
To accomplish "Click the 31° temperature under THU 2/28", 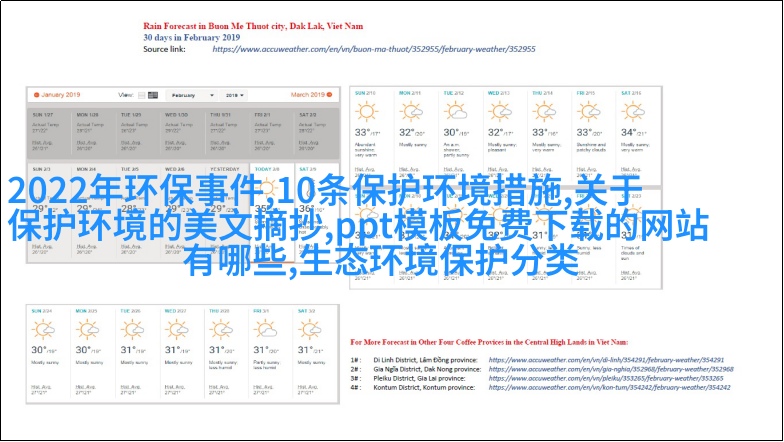I will [217, 350].
